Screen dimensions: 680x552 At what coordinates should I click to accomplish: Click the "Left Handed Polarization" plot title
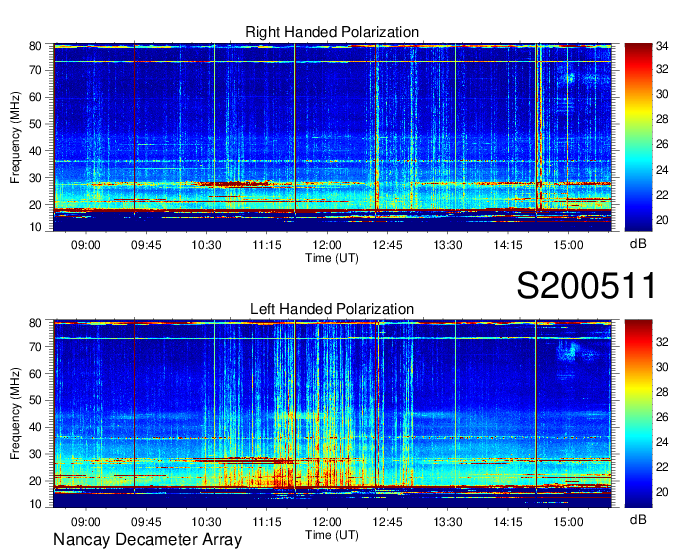(x=332, y=309)
